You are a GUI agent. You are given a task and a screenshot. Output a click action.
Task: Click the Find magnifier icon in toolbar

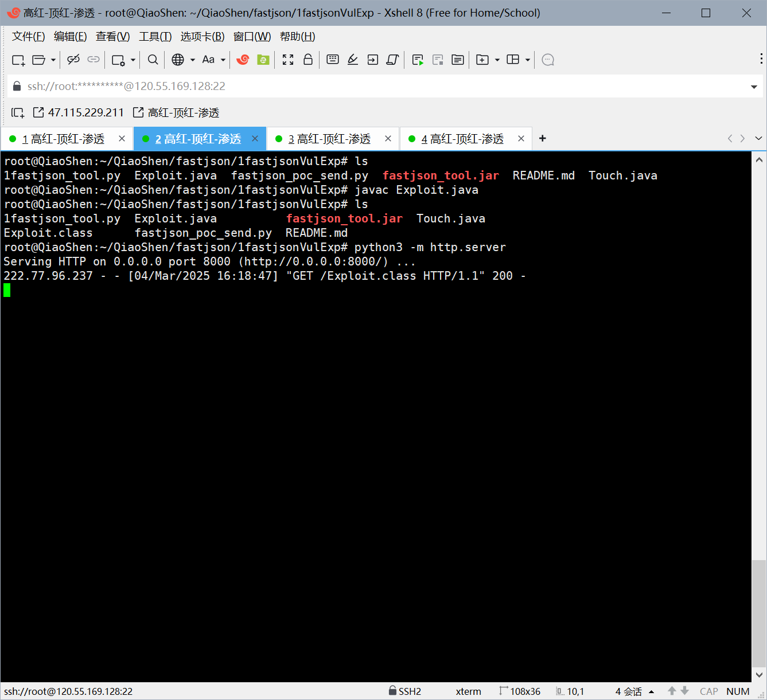coord(153,60)
